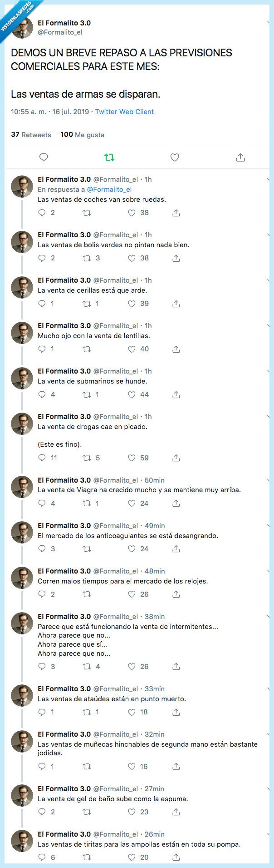Click the profile avatar on the 'intermitentes' tweet
Viewport: 274px width, 868px height.
point(22,624)
